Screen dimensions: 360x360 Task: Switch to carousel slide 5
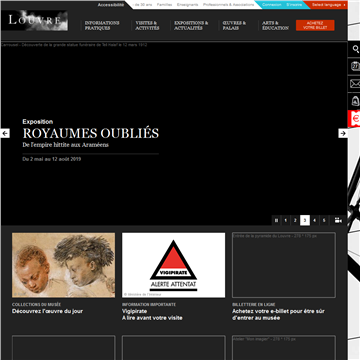pos(324,220)
